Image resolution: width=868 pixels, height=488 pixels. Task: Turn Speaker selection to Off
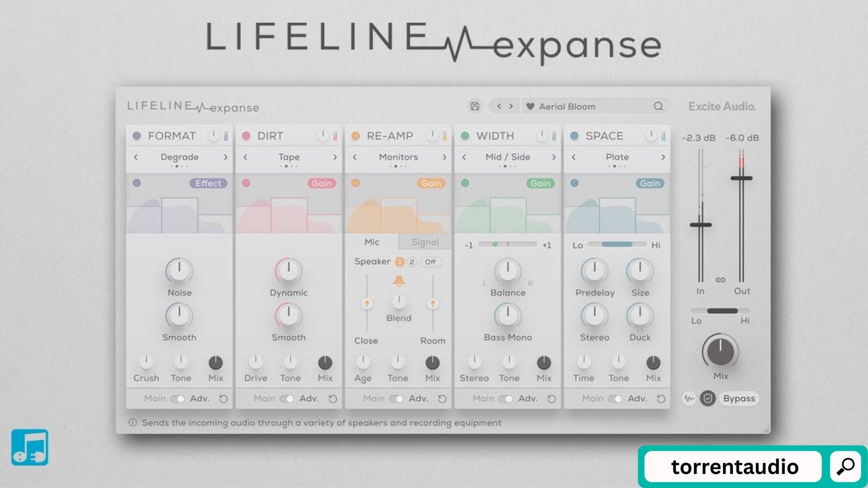430,262
